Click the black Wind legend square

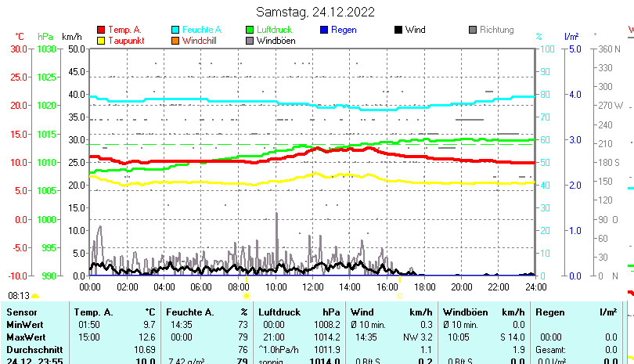398,30
